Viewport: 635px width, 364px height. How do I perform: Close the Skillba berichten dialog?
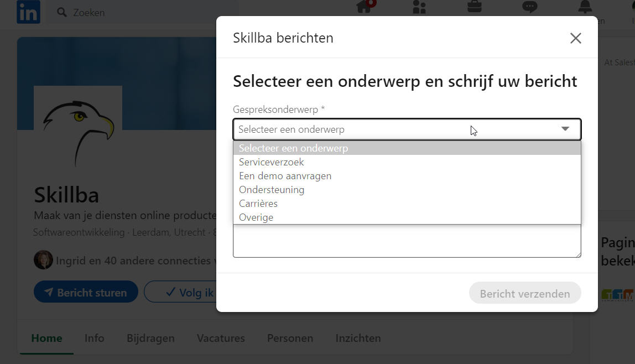point(575,38)
